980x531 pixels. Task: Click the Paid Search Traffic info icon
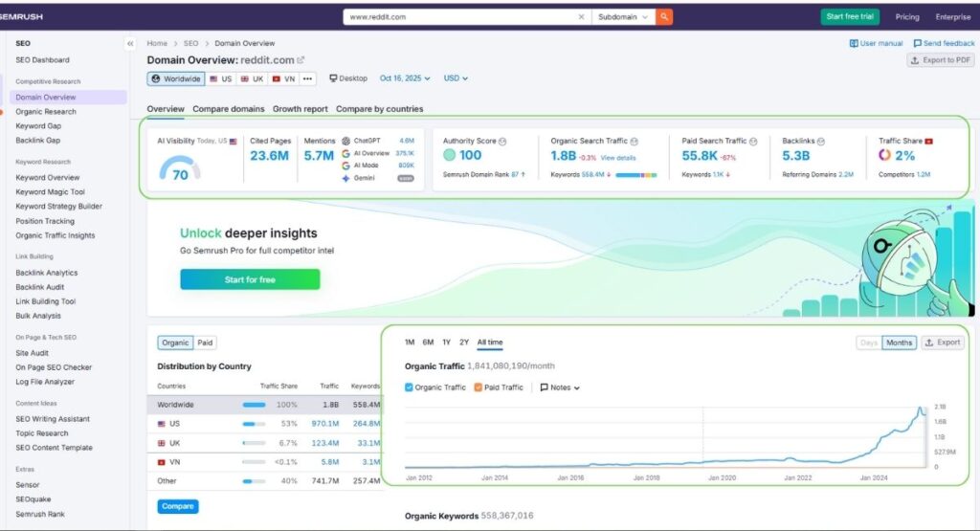[x=753, y=142]
